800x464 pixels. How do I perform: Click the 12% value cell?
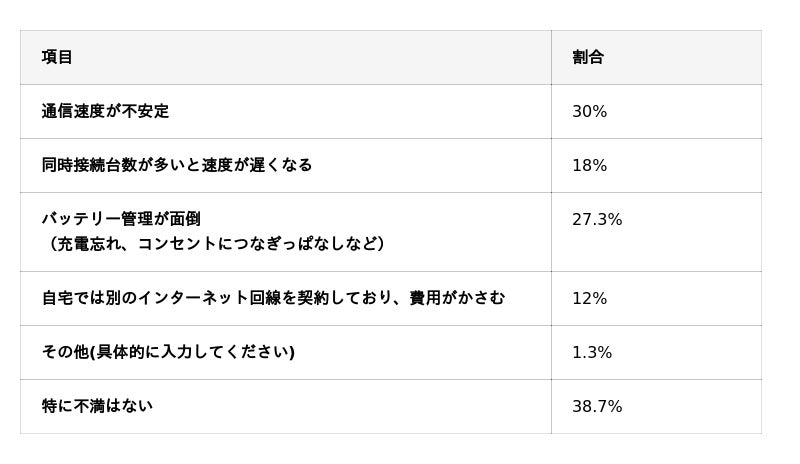pyautogui.click(x=589, y=298)
